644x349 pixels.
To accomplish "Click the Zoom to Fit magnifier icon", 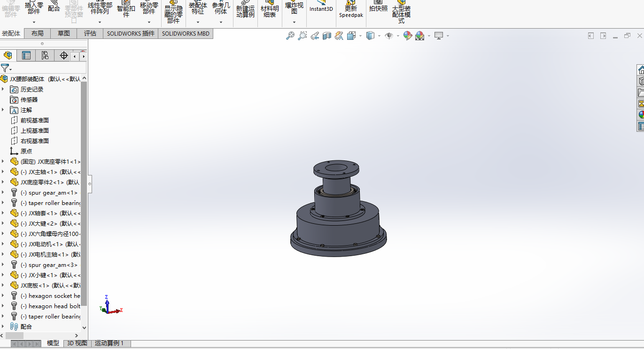I will tap(290, 36).
